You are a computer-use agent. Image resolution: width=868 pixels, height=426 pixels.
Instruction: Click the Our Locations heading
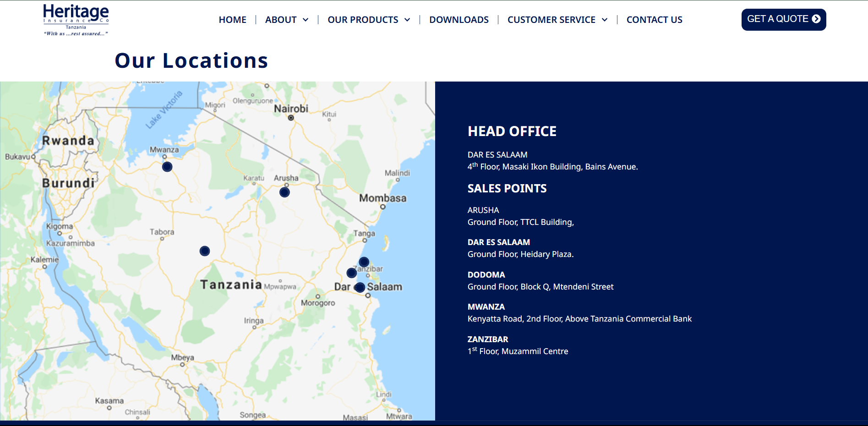191,60
